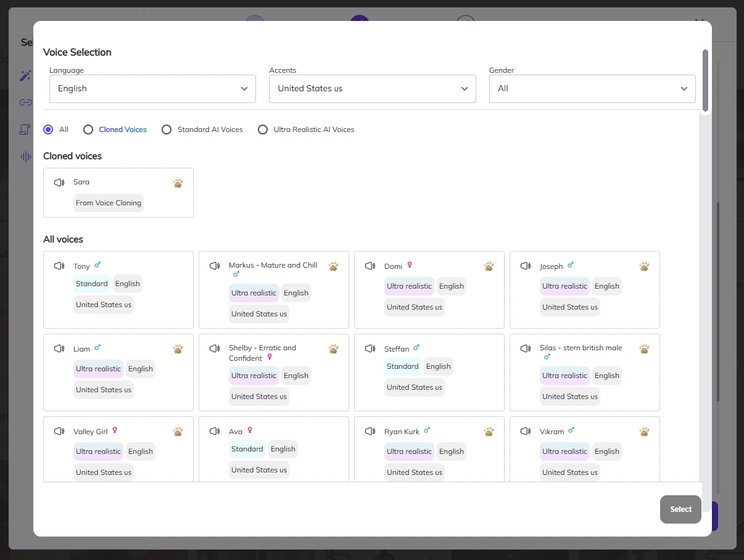
Task: Click United States us tag on Liam card
Action: click(104, 390)
